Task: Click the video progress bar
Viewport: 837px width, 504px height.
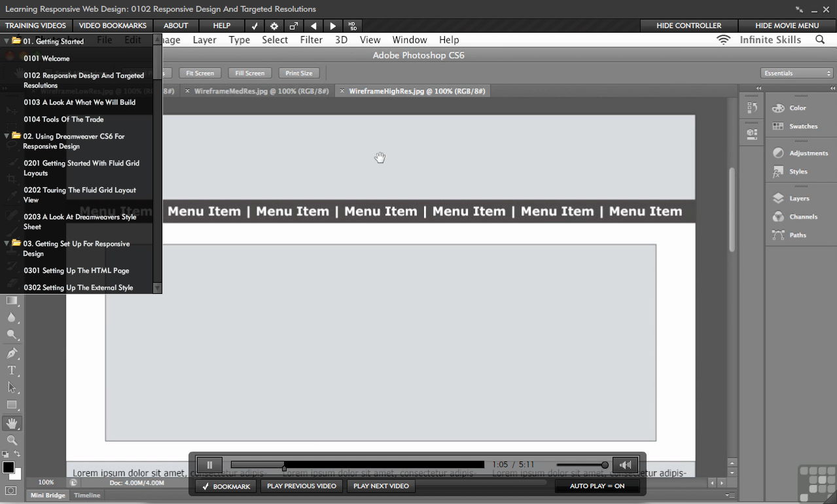Action: point(357,465)
